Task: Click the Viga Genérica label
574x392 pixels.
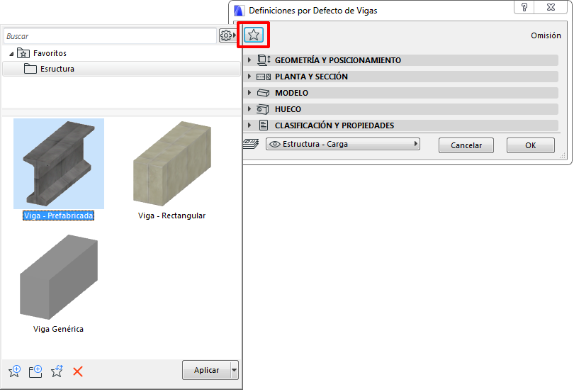Action: coord(58,329)
